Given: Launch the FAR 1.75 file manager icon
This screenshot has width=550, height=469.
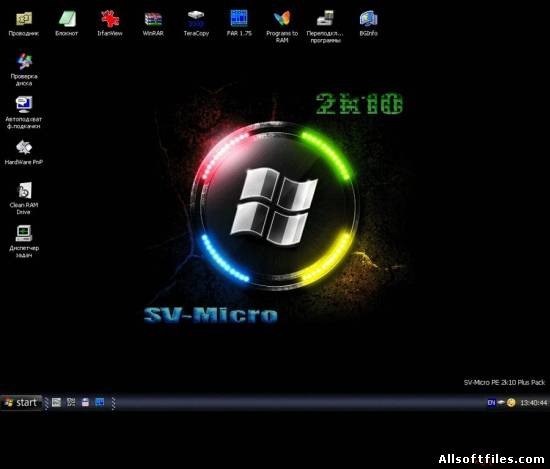Looking at the screenshot, I should [239, 24].
